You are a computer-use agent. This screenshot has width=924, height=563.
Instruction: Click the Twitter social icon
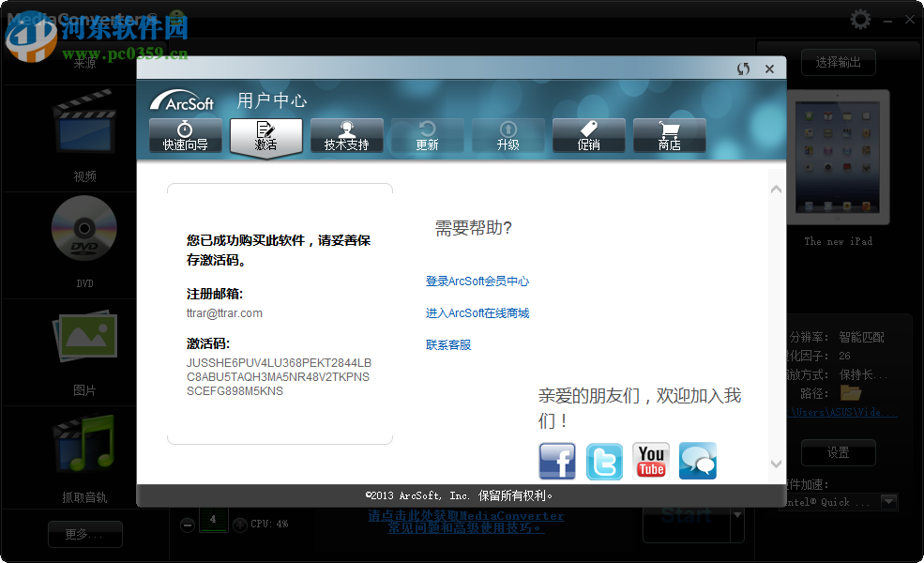pyautogui.click(x=604, y=461)
